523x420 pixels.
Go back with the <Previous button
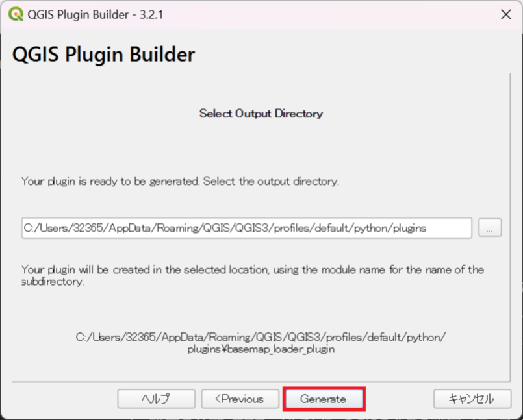[x=240, y=399]
